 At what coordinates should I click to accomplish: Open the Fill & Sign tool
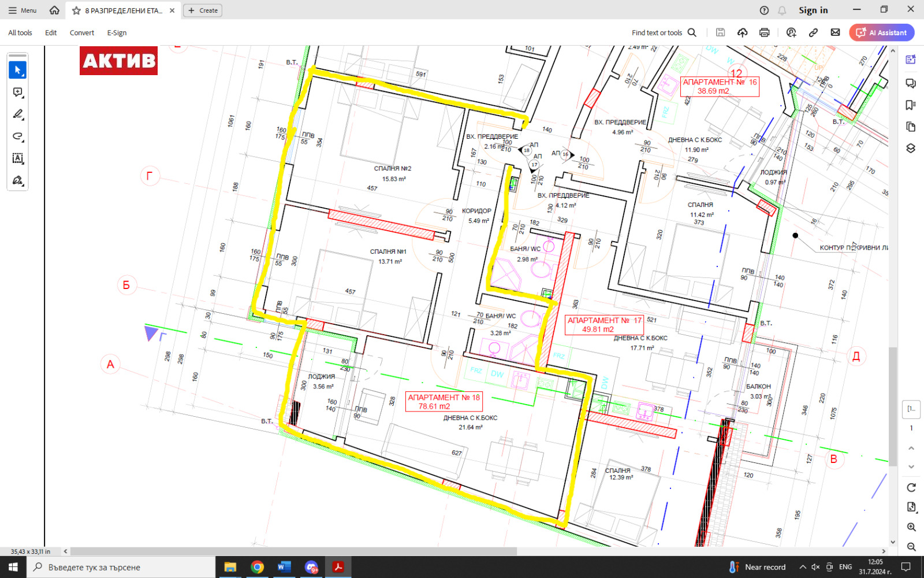click(17, 181)
